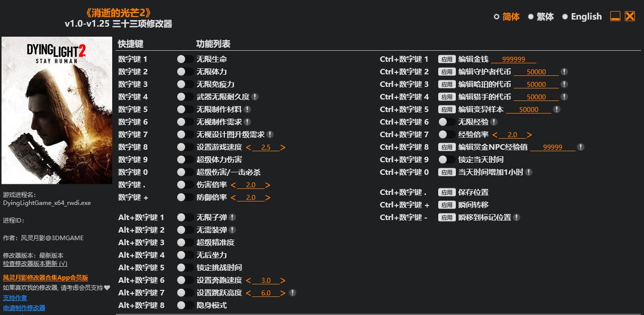Decrease 伤害倍率 using left arrow
This screenshot has height=315, width=644.
pyautogui.click(x=233, y=185)
